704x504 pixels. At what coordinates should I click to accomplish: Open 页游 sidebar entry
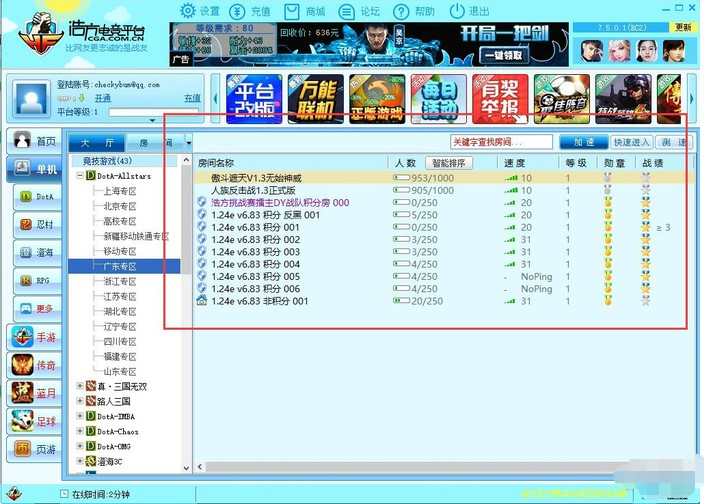pyautogui.click(x=35, y=449)
